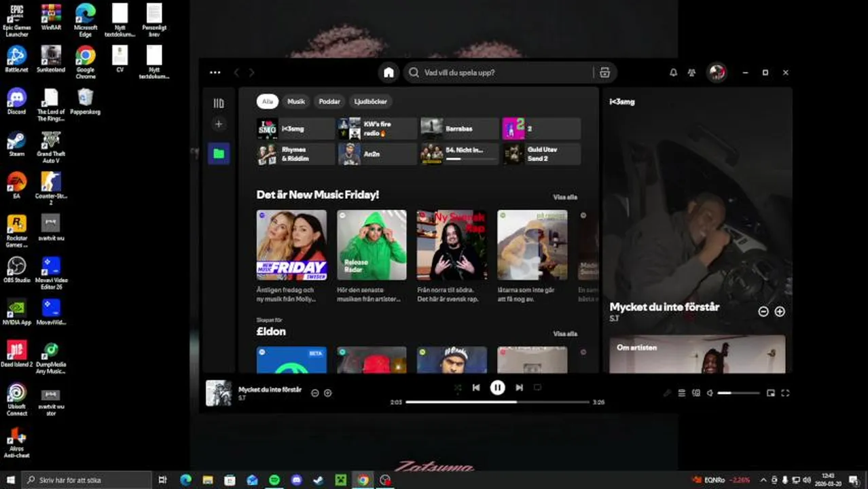Click now-playing album art in player bar

pos(219,393)
